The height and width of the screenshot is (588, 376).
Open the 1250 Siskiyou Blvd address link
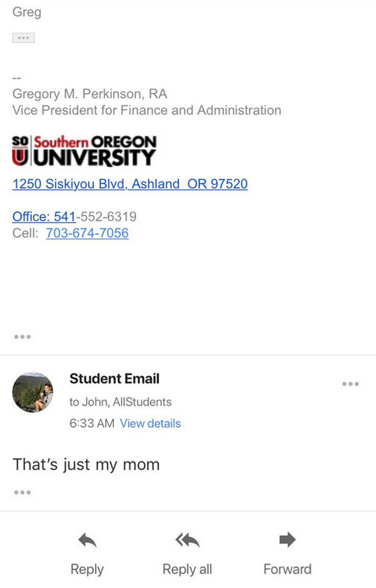tap(130, 184)
